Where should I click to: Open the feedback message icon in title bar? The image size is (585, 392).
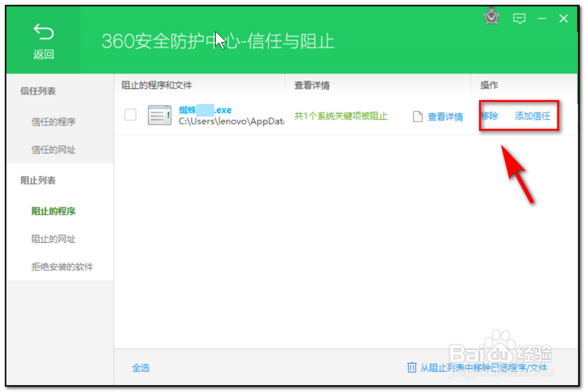click(519, 18)
